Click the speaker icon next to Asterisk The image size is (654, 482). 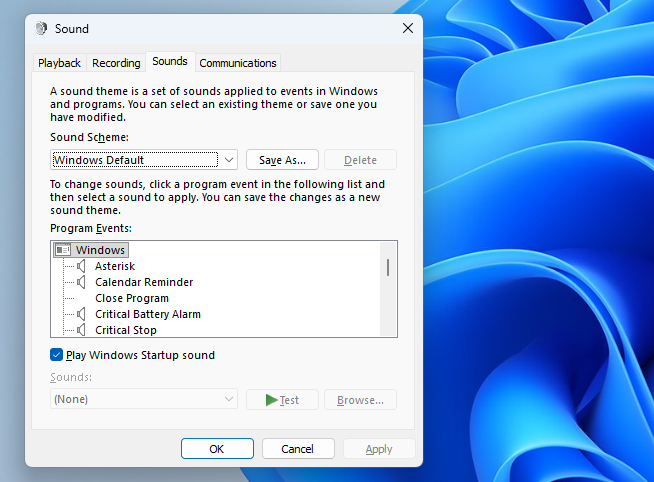(x=81, y=266)
